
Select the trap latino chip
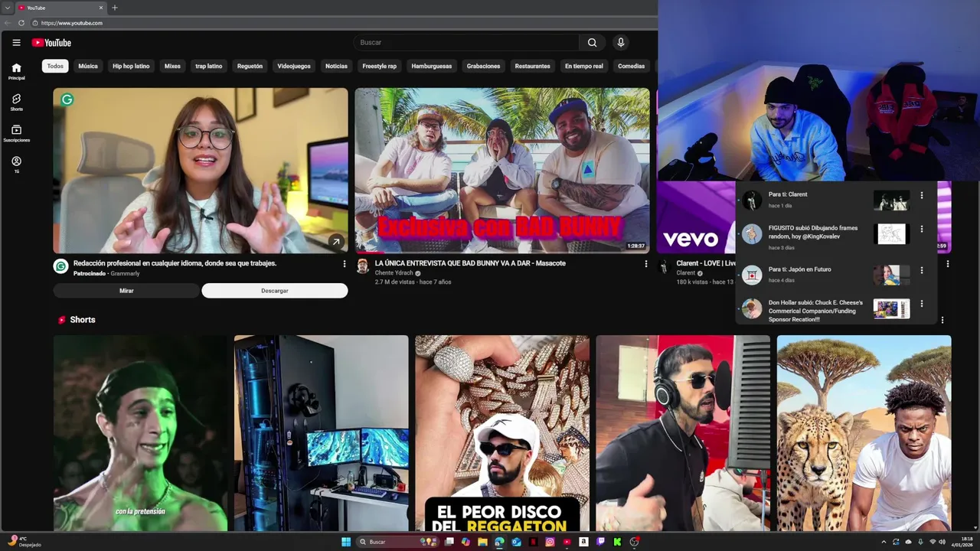pyautogui.click(x=208, y=67)
